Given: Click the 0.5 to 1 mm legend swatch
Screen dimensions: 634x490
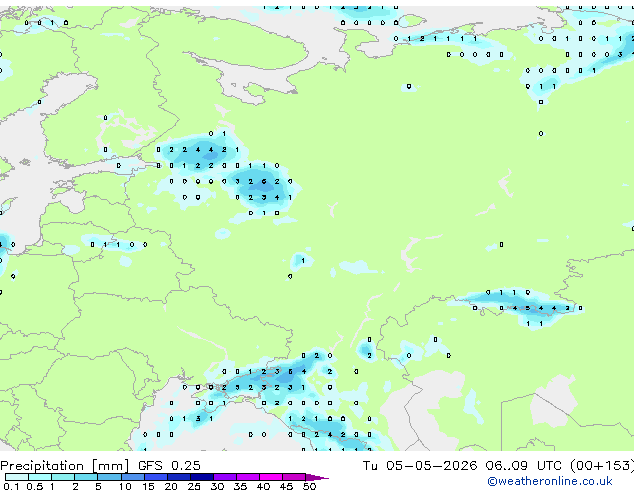Looking at the screenshot, I should point(40,477).
